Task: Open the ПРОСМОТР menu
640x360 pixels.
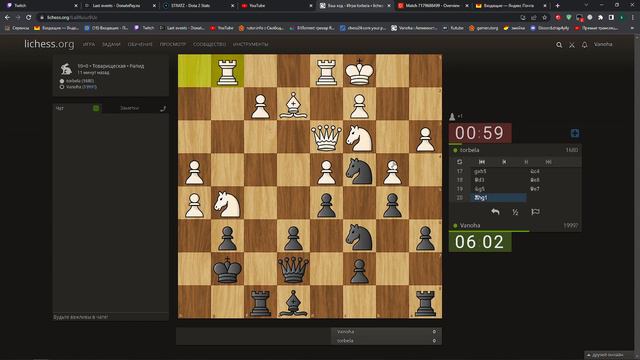Action: point(173,44)
